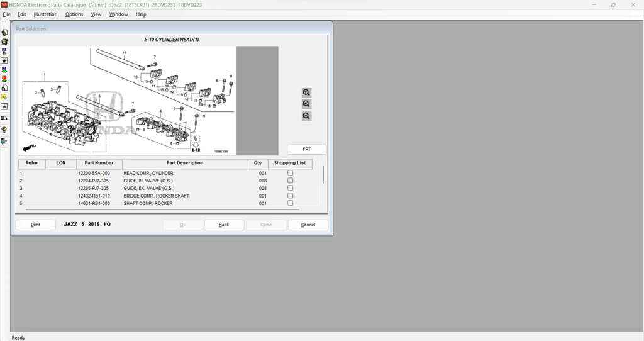644x341 pixels.
Task: Click the topmost icon in left toolbar
Action: [x=4, y=33]
